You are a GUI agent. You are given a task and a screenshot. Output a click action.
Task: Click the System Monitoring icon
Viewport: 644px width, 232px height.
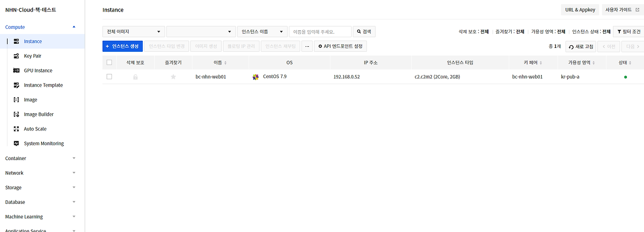(x=16, y=143)
